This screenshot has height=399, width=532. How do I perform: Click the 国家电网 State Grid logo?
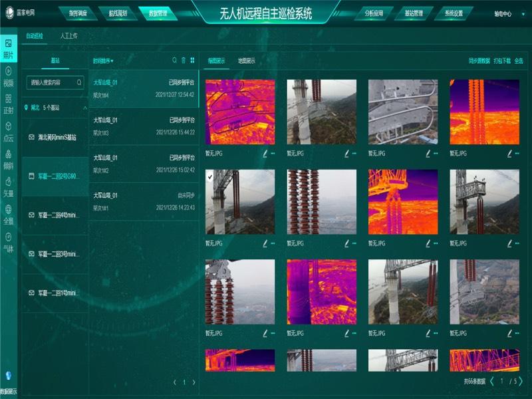tap(21, 13)
